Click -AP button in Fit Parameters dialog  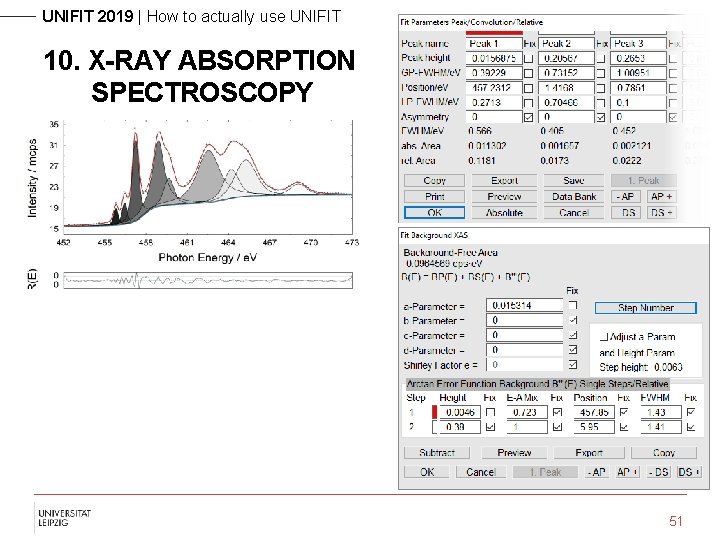click(625, 197)
